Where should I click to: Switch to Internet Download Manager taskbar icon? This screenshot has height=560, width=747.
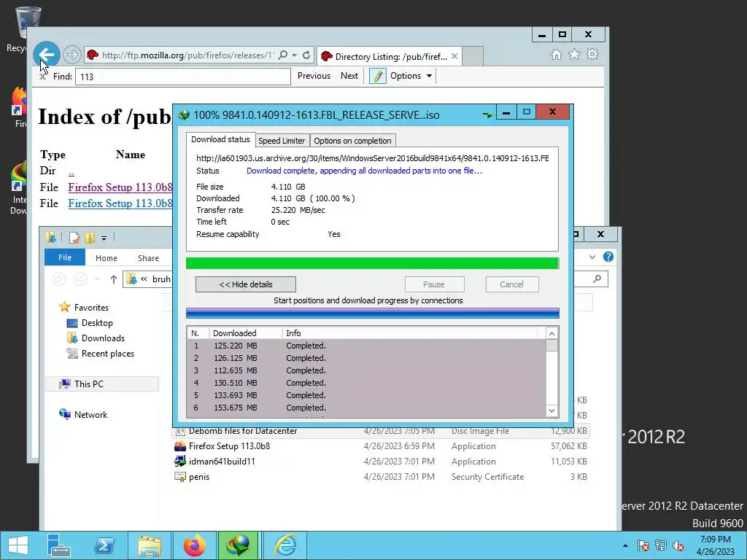(x=239, y=545)
